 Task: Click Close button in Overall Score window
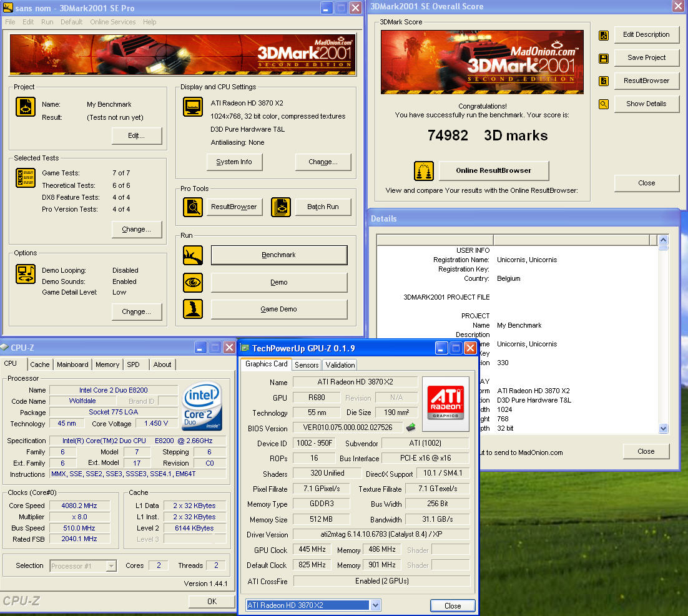[646, 183]
